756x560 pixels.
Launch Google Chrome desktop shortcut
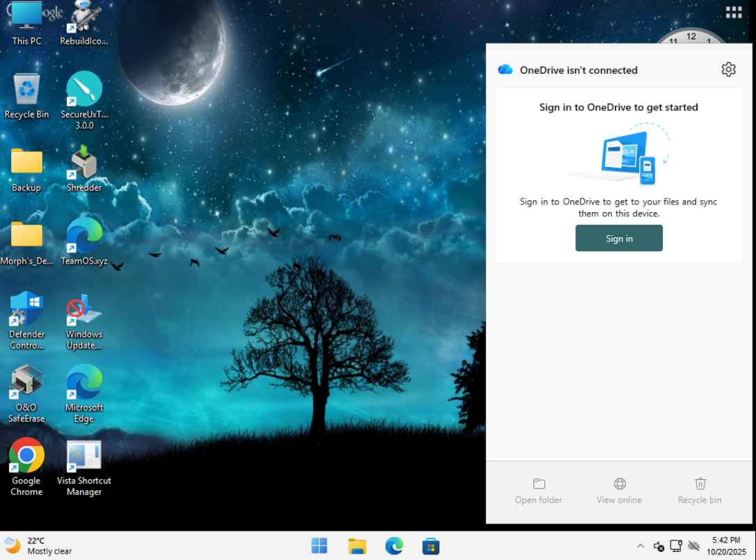[26, 467]
